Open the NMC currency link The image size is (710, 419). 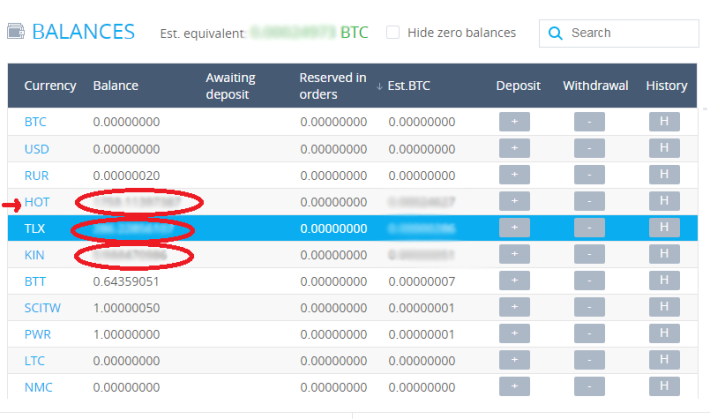[x=38, y=387]
